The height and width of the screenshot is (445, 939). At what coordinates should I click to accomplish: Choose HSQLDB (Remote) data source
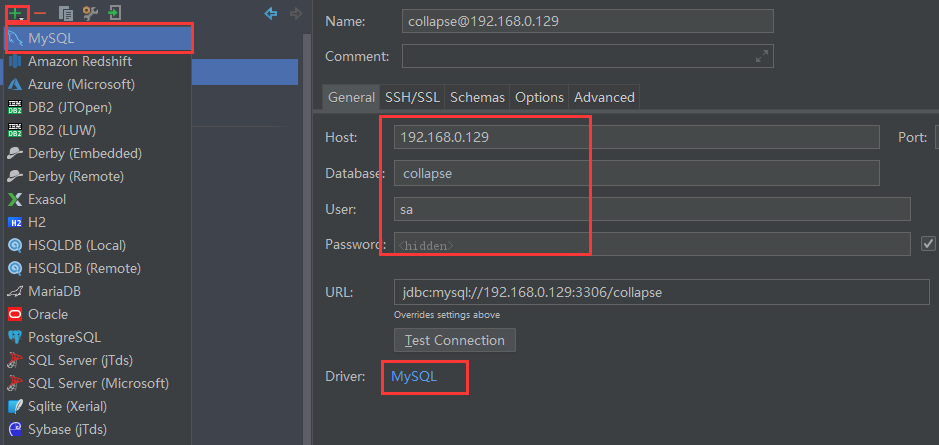98,268
